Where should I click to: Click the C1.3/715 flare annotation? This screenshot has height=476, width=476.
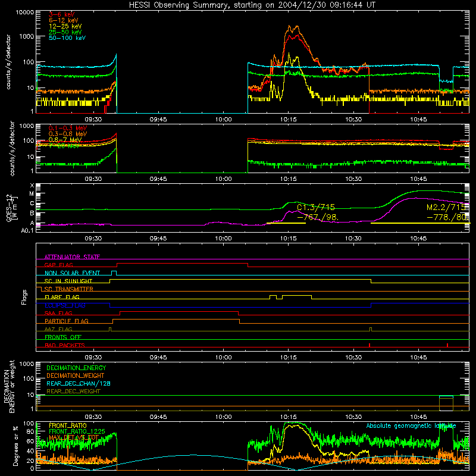pyautogui.click(x=316, y=207)
